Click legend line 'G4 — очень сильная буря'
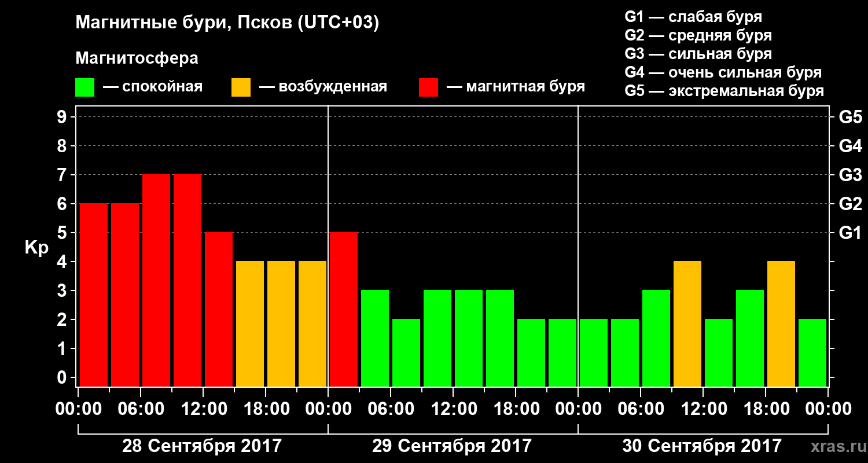The width and height of the screenshot is (868, 463). click(723, 72)
